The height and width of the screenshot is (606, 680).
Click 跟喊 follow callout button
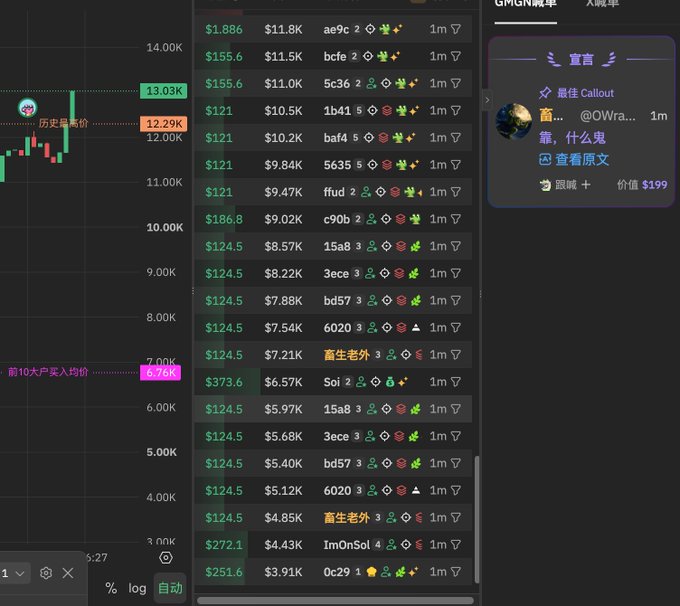[565, 185]
